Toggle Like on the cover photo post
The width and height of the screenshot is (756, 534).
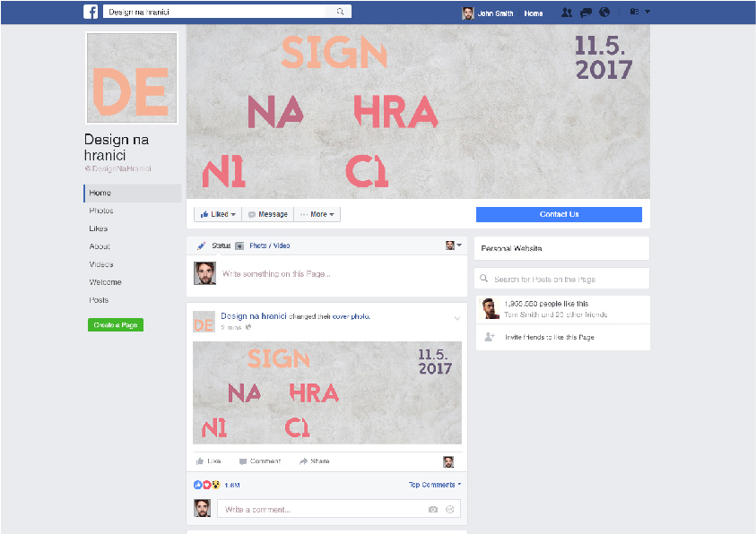209,461
